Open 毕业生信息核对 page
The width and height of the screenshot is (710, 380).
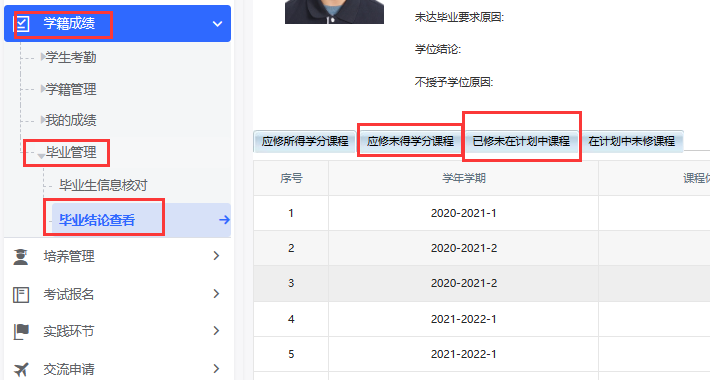pyautogui.click(x=103, y=185)
